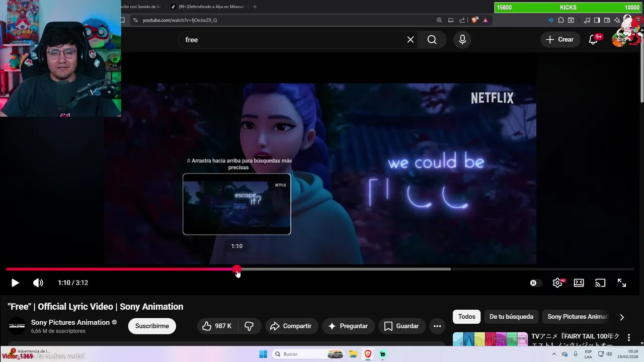Click the red scrubber handle at 1:10
Image resolution: width=644 pixels, height=362 pixels.
pyautogui.click(x=237, y=269)
